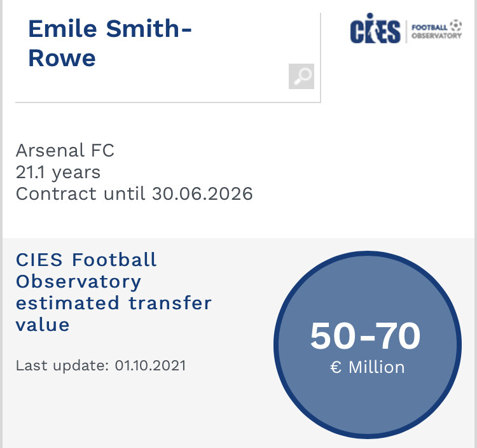This screenshot has width=477, height=448.
Task: Click the 50-70 value inside circle
Action: 365,336
